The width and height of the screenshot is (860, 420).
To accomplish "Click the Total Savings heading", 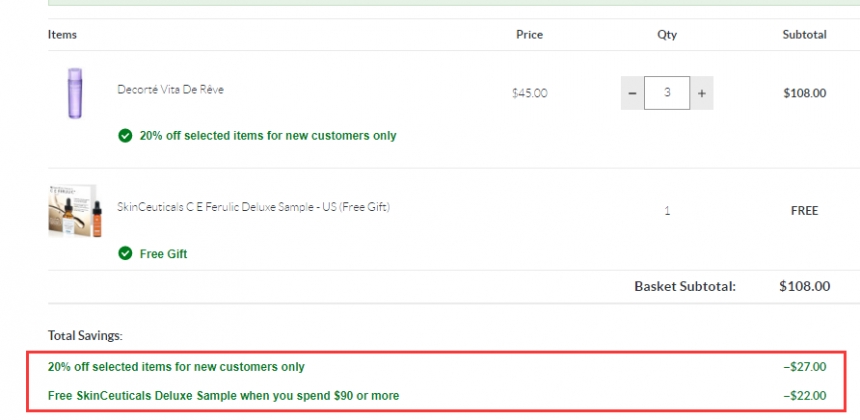I will coord(85,336).
